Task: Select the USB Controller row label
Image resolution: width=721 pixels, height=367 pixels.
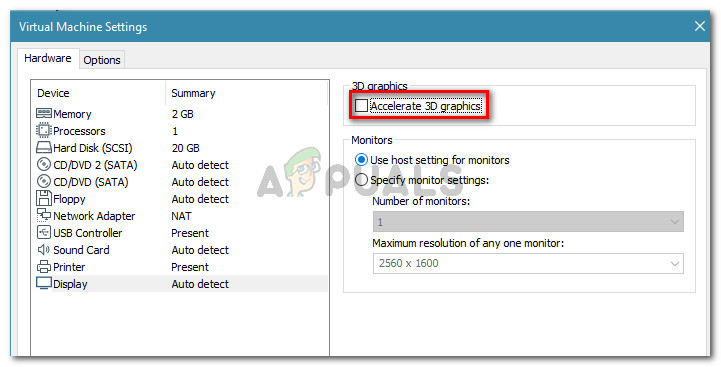Action: [88, 233]
